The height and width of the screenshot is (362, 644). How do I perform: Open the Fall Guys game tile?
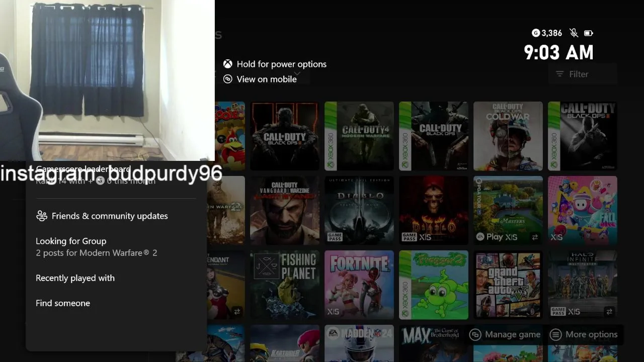582,211
